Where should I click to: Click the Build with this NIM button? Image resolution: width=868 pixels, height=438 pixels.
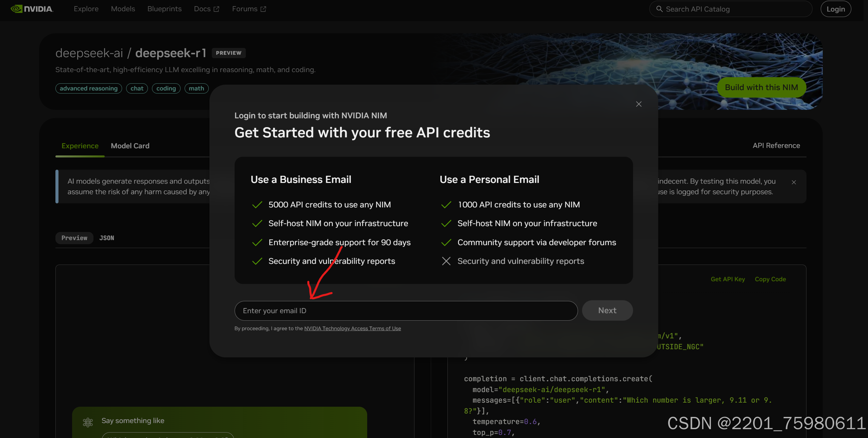click(761, 87)
